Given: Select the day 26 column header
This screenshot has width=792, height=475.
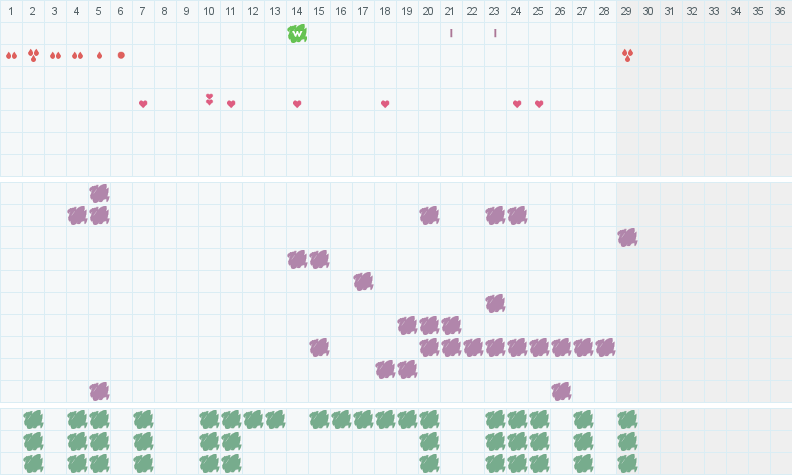Looking at the screenshot, I should point(561,11).
